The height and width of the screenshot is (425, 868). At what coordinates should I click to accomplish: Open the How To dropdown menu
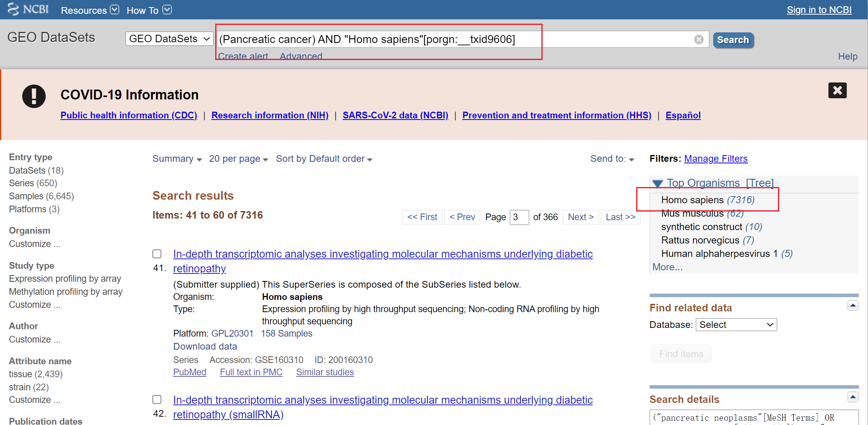(x=149, y=10)
